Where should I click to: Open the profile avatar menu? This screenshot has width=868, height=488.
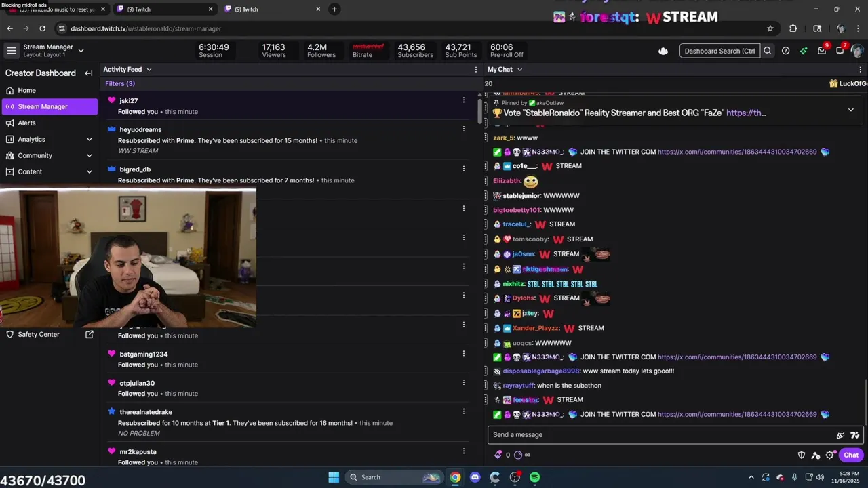pyautogui.click(x=858, y=51)
